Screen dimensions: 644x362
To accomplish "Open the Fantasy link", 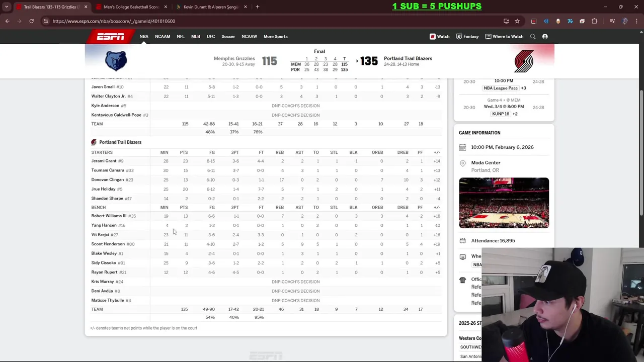I will pos(467,36).
